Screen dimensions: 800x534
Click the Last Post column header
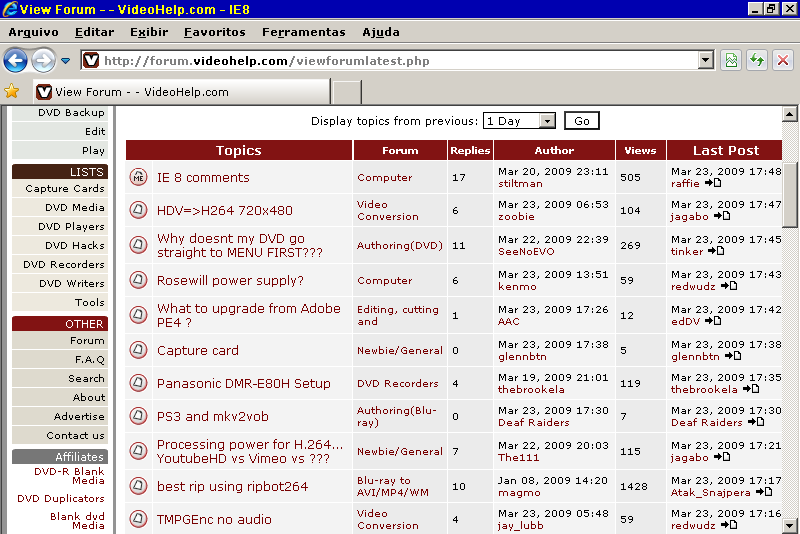725,150
